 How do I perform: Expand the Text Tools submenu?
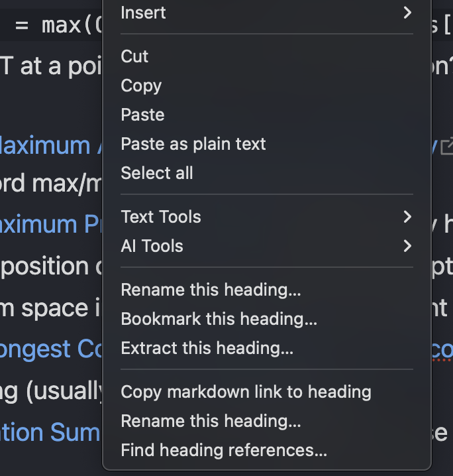[x=267, y=217]
